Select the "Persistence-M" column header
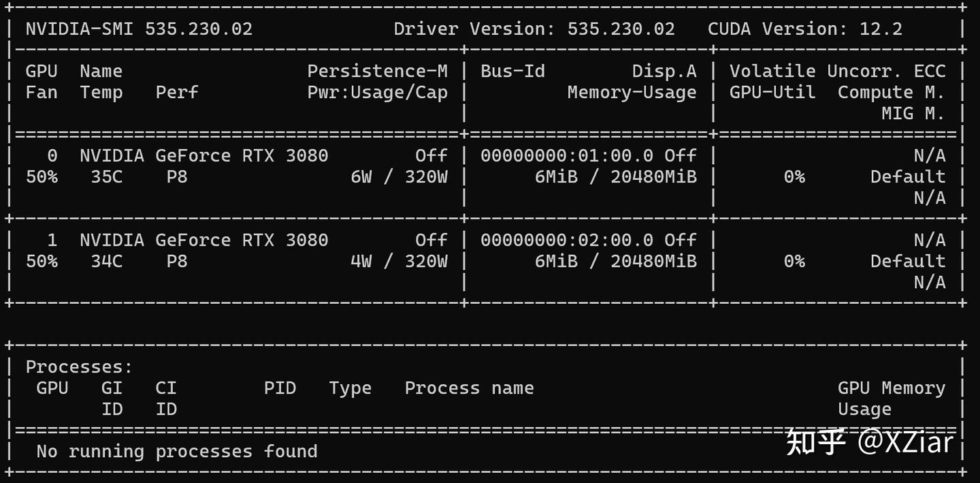This screenshot has height=483, width=980. pyautogui.click(x=378, y=71)
